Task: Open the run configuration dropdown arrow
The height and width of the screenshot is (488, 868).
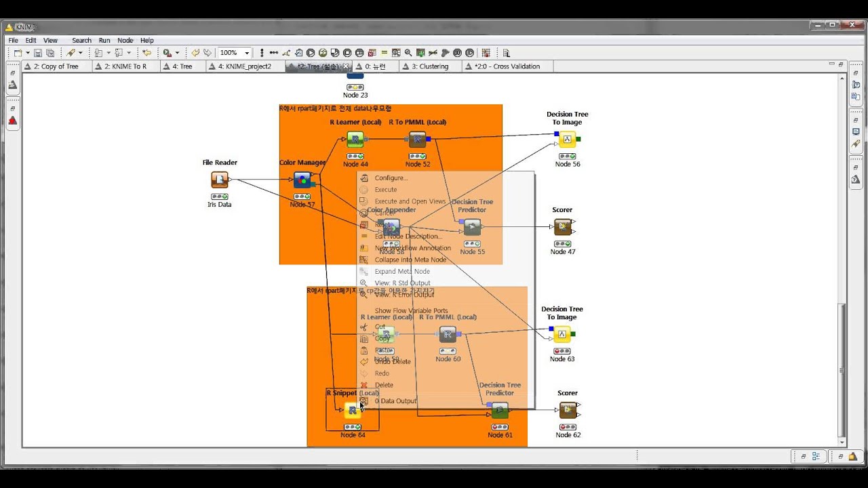Action: [x=177, y=53]
